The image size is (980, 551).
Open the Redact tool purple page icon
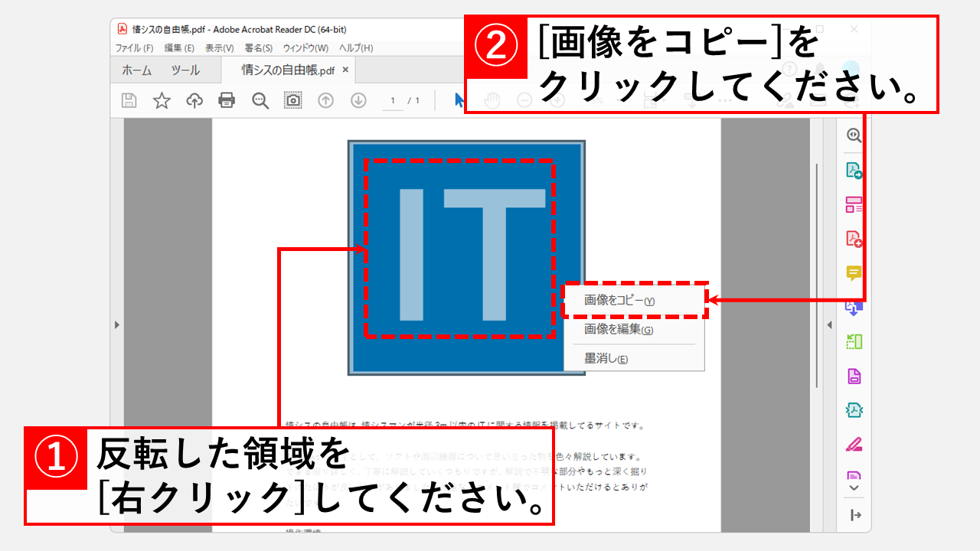coord(854,377)
